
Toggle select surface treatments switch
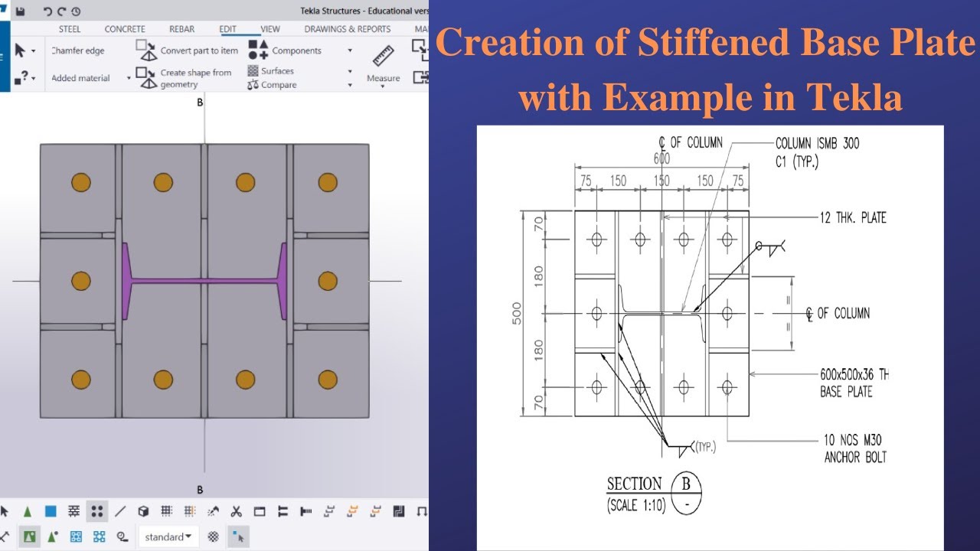73,511
